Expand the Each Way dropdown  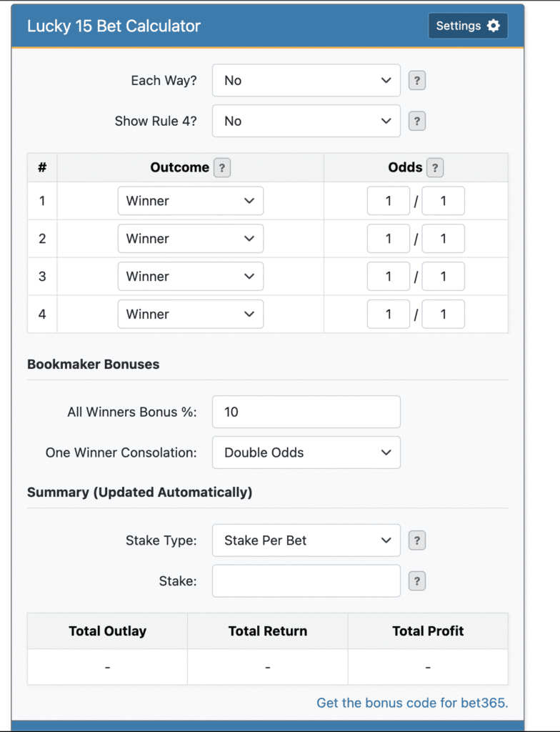306,81
